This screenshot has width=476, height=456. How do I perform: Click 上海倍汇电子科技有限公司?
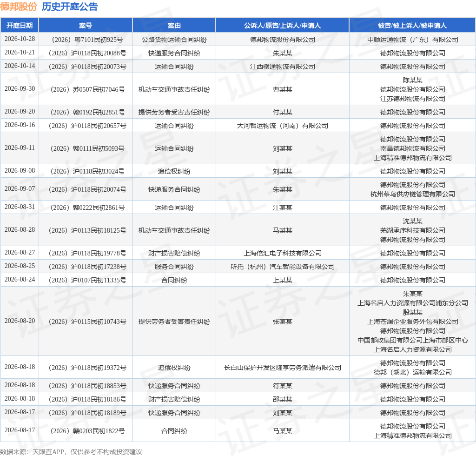[282, 253]
